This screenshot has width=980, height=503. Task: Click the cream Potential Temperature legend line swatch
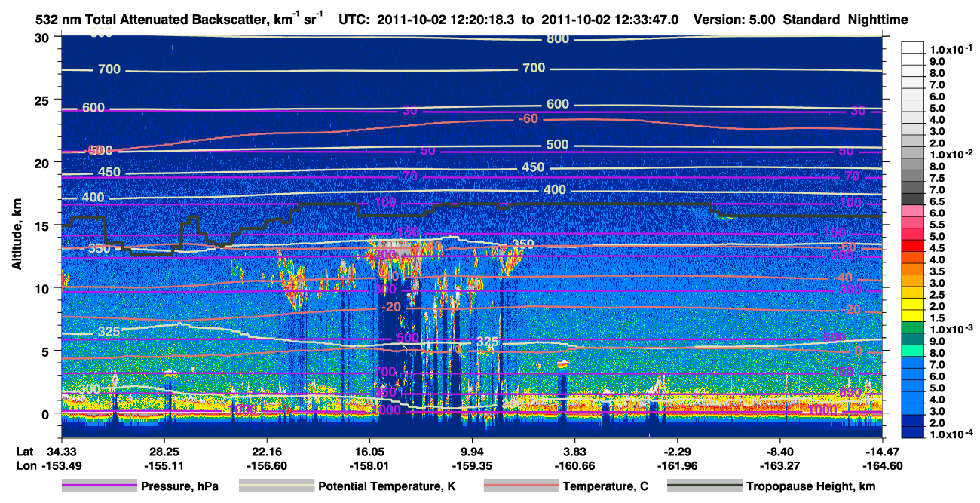click(x=277, y=486)
